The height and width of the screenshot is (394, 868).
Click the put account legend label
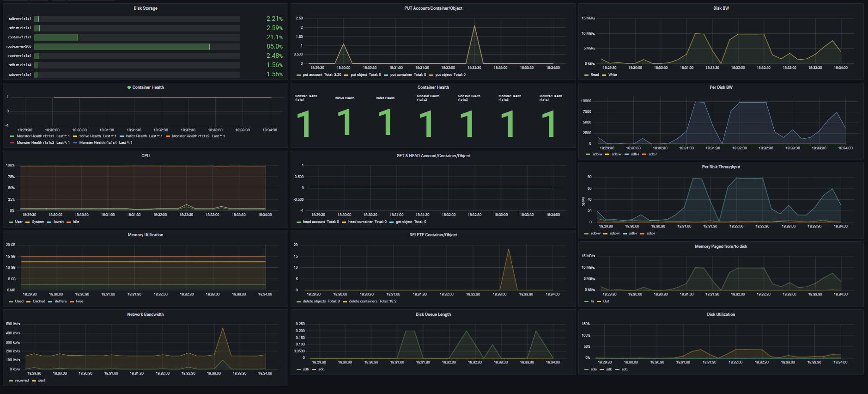(x=312, y=75)
